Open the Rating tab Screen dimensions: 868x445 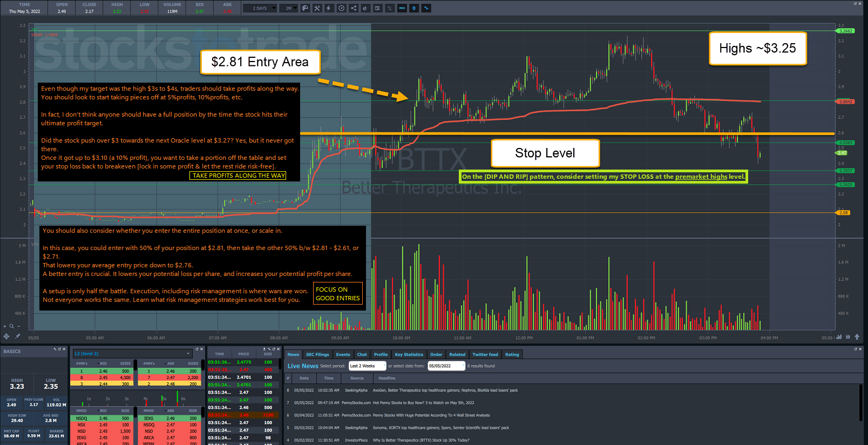click(x=512, y=355)
